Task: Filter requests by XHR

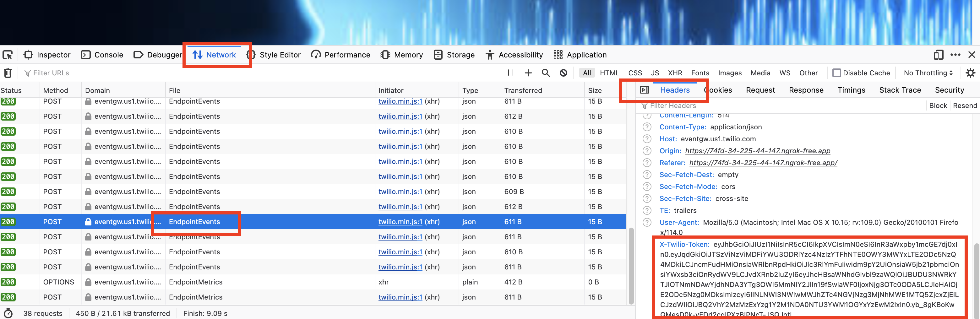Action: click(675, 73)
